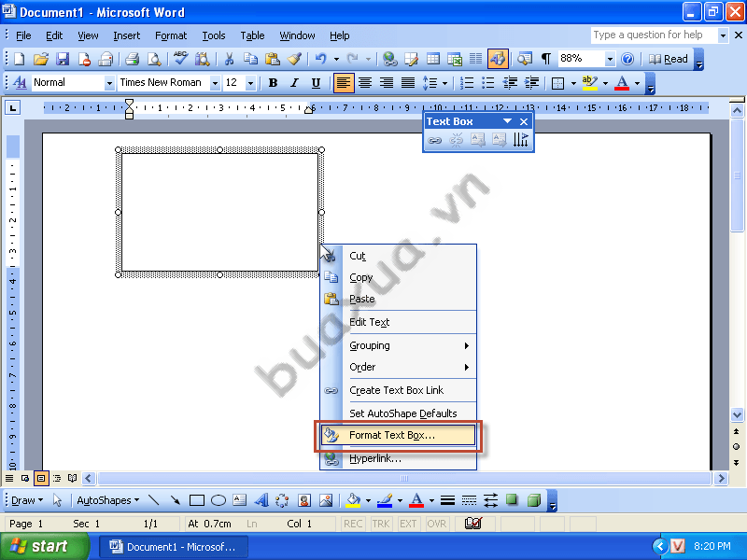Click the Insert Excel Worksheet icon
This screenshot has height=560, width=747.
pyautogui.click(x=455, y=59)
